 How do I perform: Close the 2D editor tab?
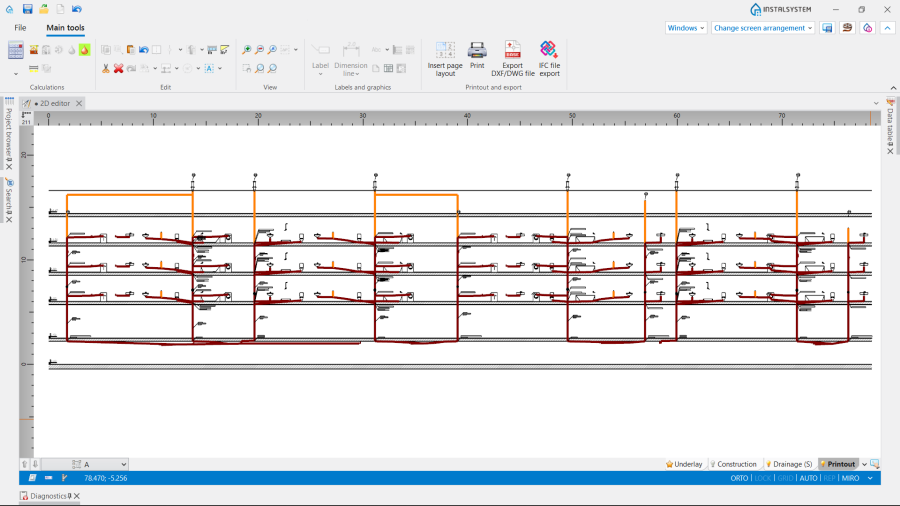click(x=79, y=103)
